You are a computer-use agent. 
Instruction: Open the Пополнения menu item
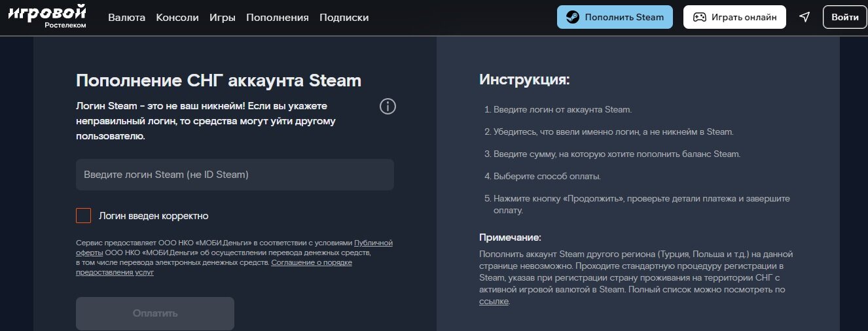278,18
